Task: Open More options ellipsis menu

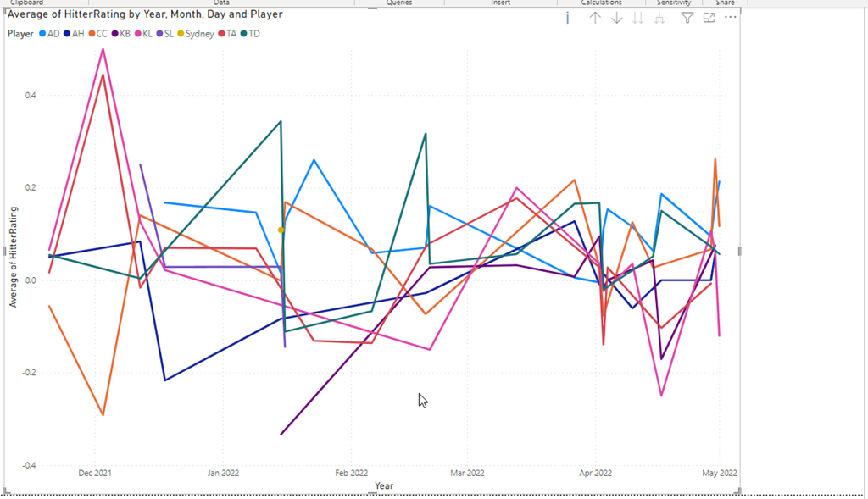Action: [x=731, y=18]
